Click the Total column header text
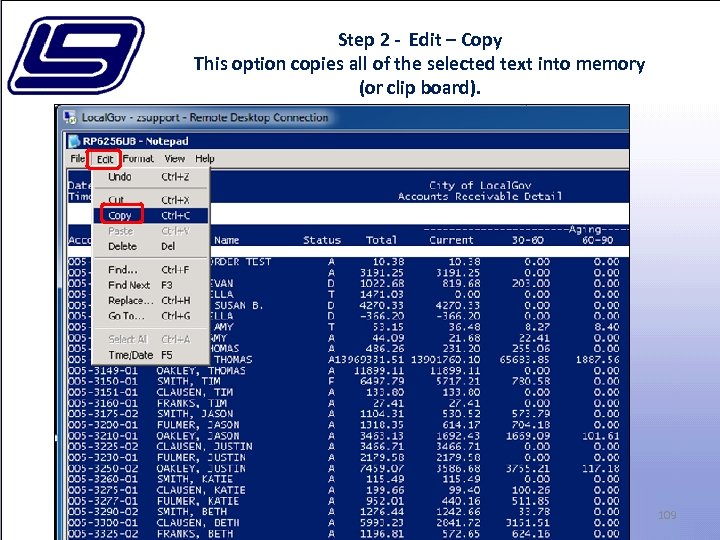The image size is (720, 540). click(x=381, y=240)
